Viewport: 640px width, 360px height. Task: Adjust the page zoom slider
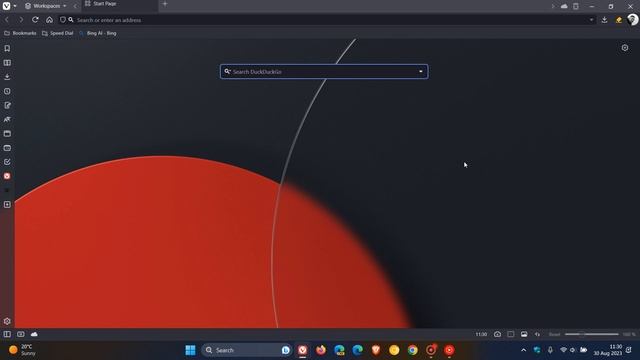click(591, 334)
